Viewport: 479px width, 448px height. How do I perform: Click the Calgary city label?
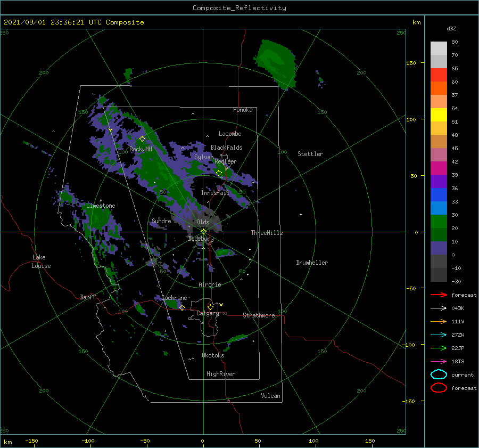(x=208, y=313)
